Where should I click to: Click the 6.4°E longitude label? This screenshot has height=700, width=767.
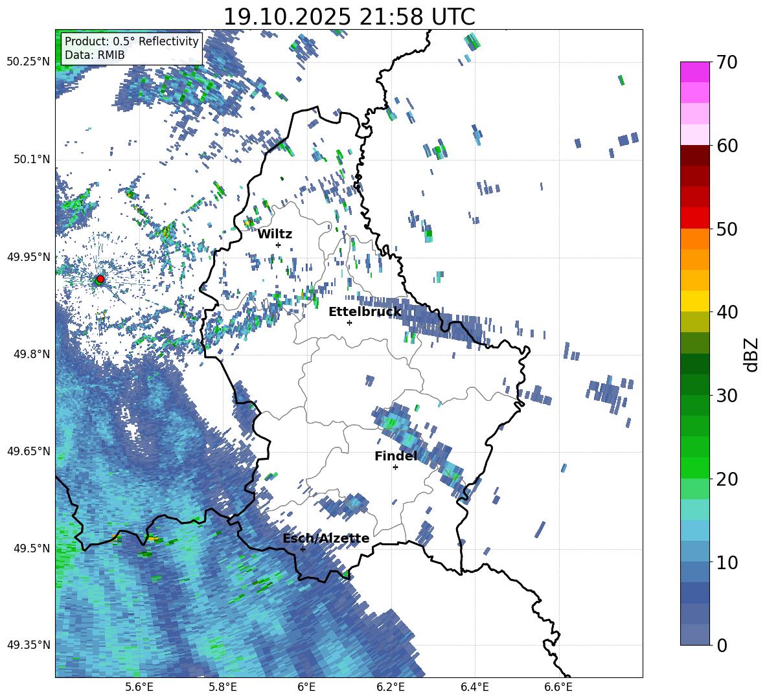[474, 687]
